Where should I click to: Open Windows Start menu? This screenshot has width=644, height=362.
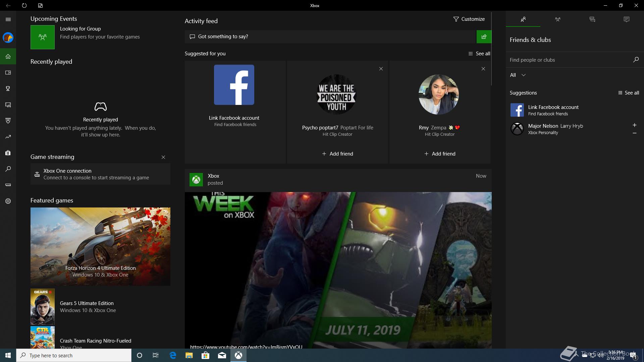(8, 355)
